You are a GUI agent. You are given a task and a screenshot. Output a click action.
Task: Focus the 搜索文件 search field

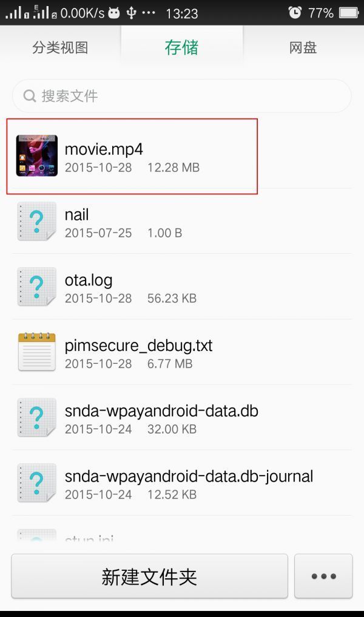coord(181,95)
